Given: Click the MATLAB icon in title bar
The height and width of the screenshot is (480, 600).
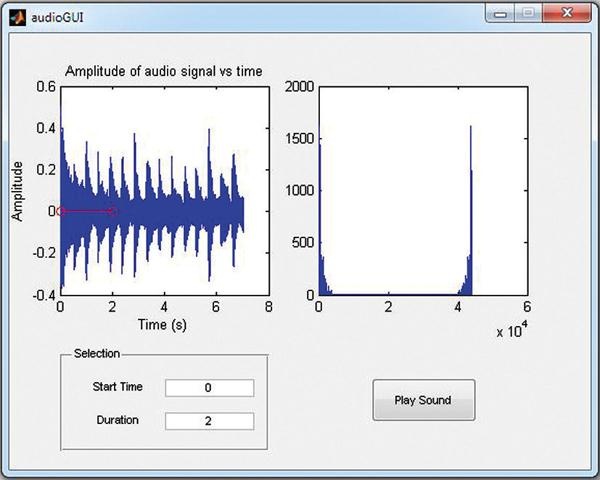Looking at the screenshot, I should [x=18, y=17].
